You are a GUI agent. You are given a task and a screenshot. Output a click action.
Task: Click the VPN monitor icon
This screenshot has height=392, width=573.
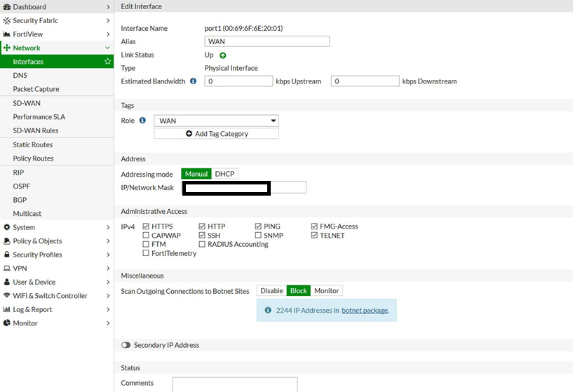7,269
